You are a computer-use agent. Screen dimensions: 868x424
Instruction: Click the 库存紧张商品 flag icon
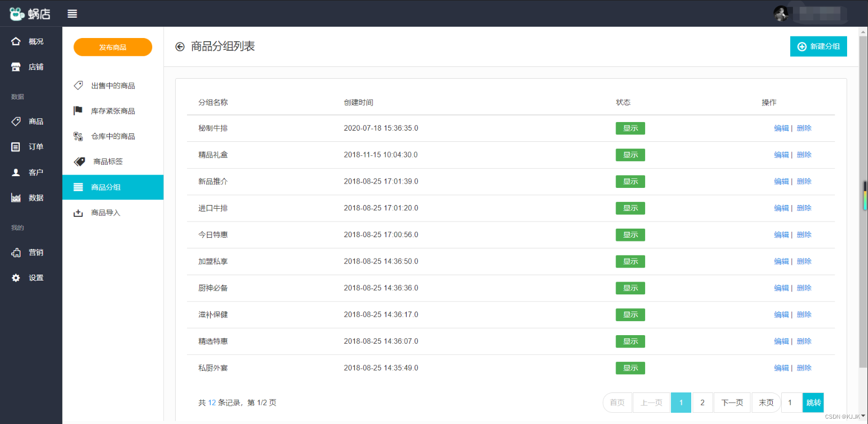[x=78, y=110]
